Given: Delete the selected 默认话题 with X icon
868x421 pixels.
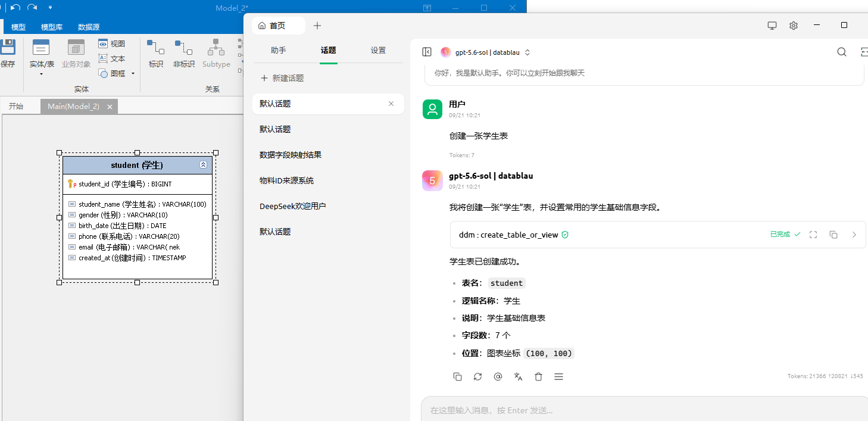Looking at the screenshot, I should (x=391, y=104).
